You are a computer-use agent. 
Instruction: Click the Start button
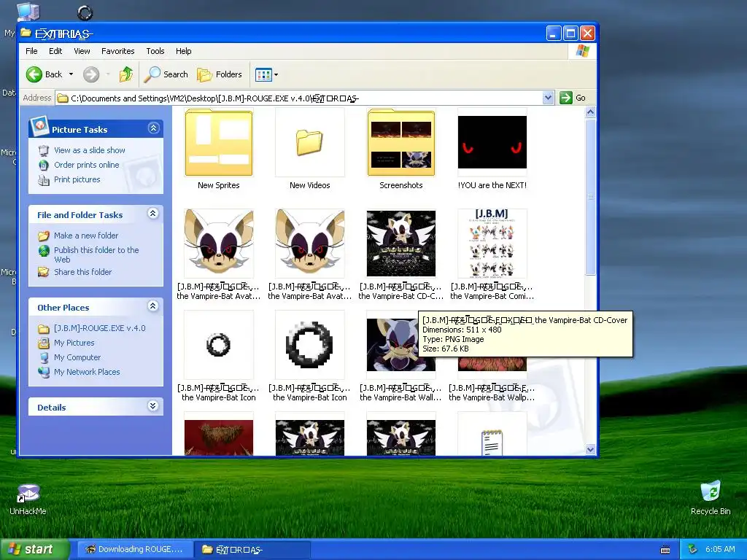pyautogui.click(x=34, y=550)
